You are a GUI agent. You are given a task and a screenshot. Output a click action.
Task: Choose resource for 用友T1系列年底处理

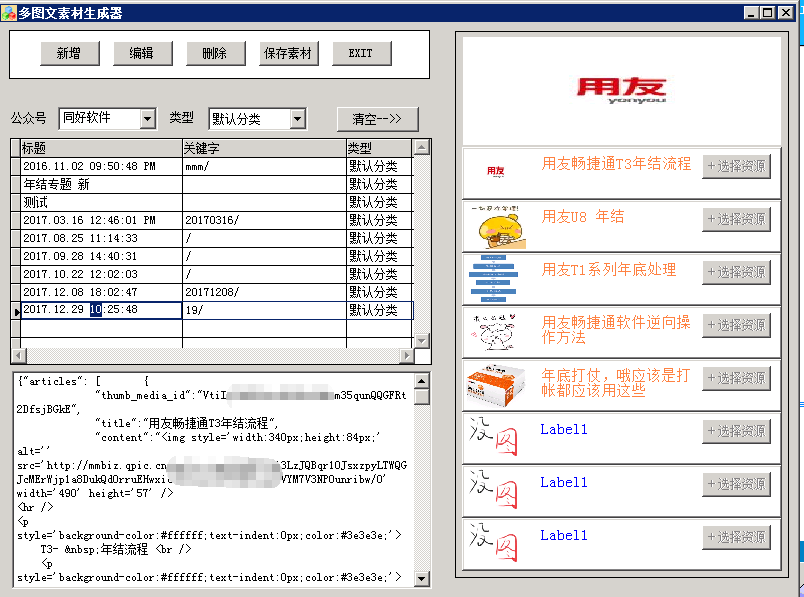[736, 272]
